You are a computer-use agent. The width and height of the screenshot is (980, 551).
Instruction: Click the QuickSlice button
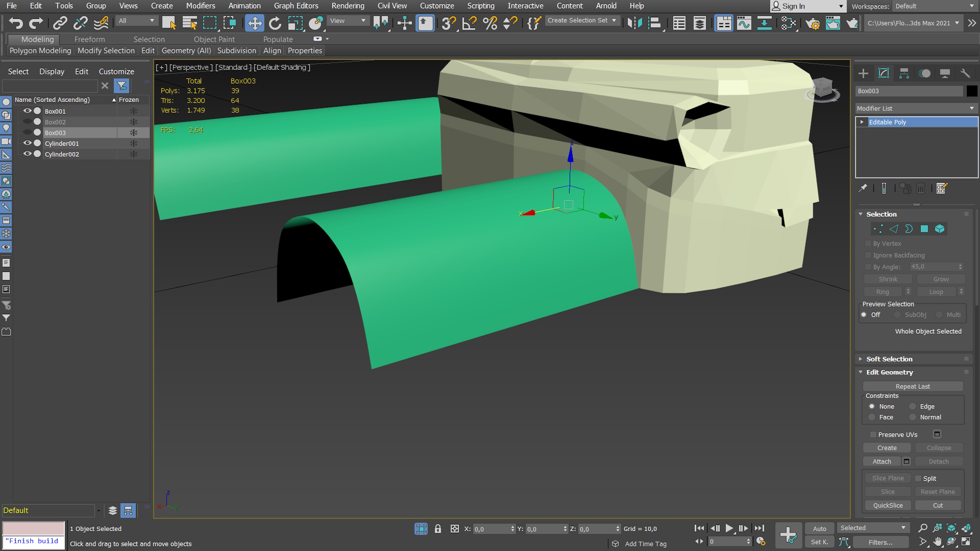[x=887, y=505]
